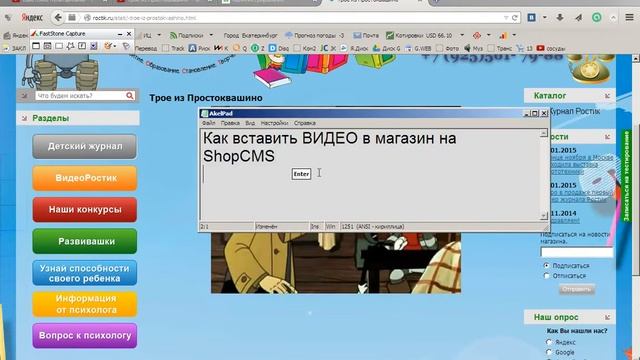Open browser downloads arrow icon

point(560,18)
